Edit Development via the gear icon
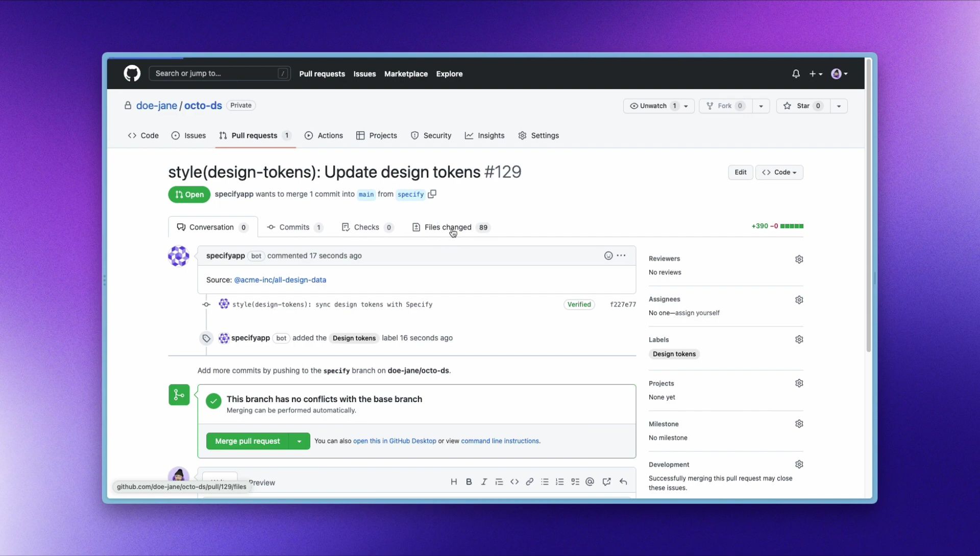This screenshot has height=556, width=980. click(x=799, y=464)
